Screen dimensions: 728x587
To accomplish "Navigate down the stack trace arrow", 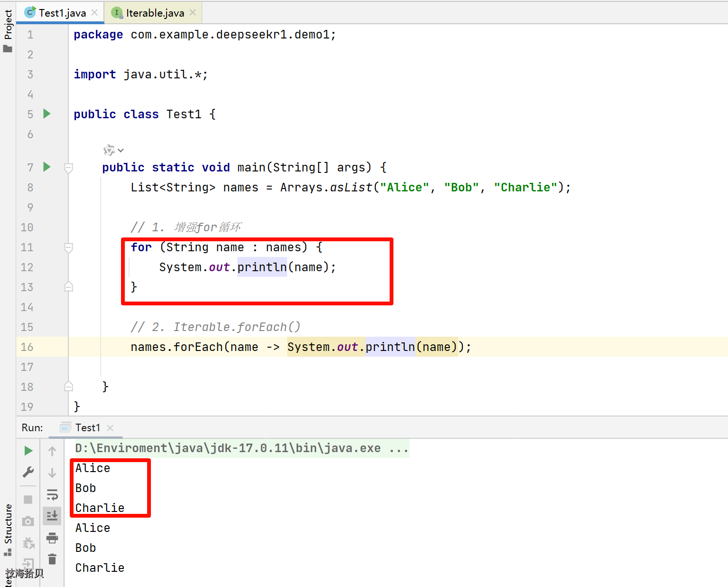I will pyautogui.click(x=52, y=473).
